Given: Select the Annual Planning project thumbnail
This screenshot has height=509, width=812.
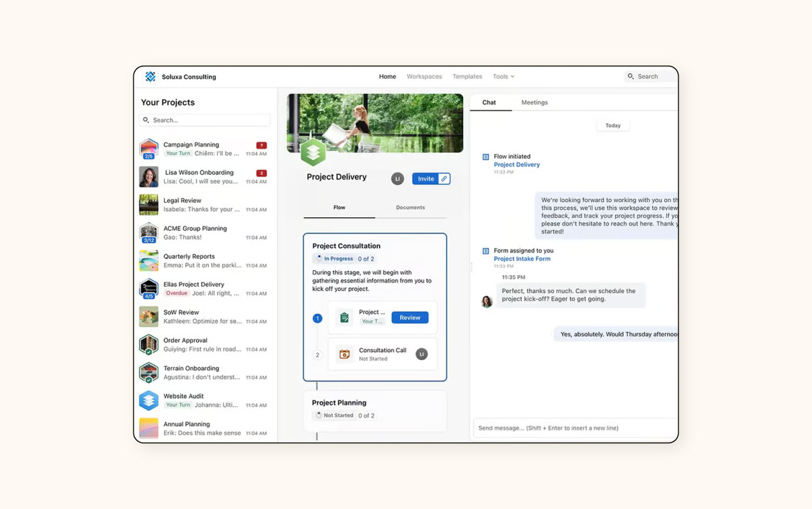Looking at the screenshot, I should click(149, 428).
